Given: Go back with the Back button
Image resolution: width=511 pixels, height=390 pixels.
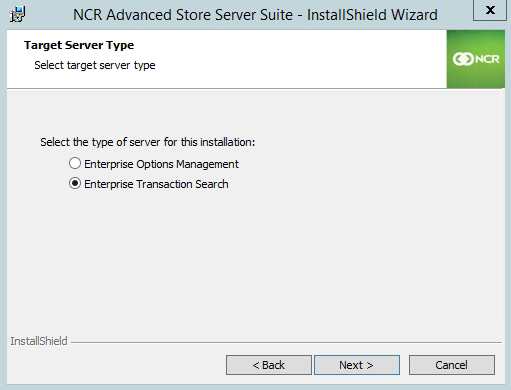Looking at the screenshot, I should [x=269, y=365].
